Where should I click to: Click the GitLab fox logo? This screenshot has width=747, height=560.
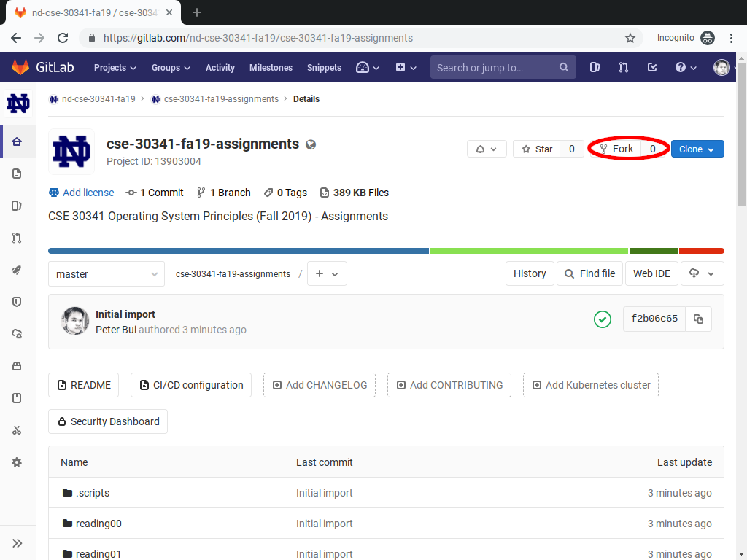point(20,67)
